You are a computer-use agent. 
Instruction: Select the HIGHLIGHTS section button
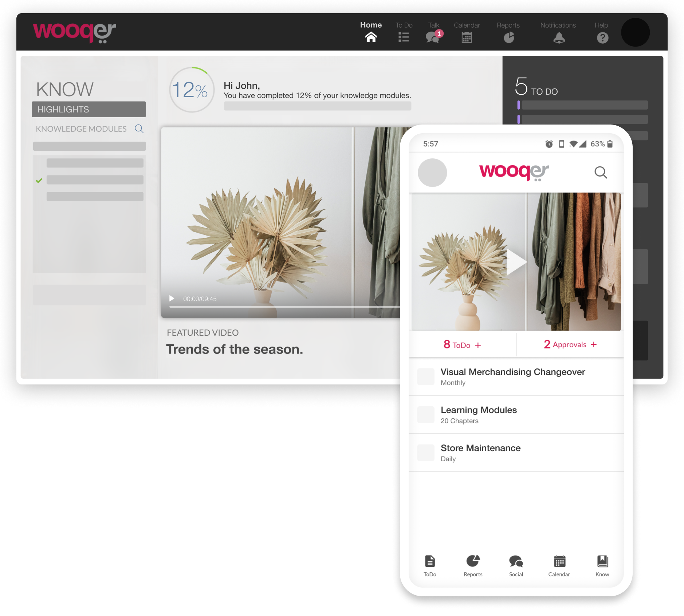tap(89, 109)
